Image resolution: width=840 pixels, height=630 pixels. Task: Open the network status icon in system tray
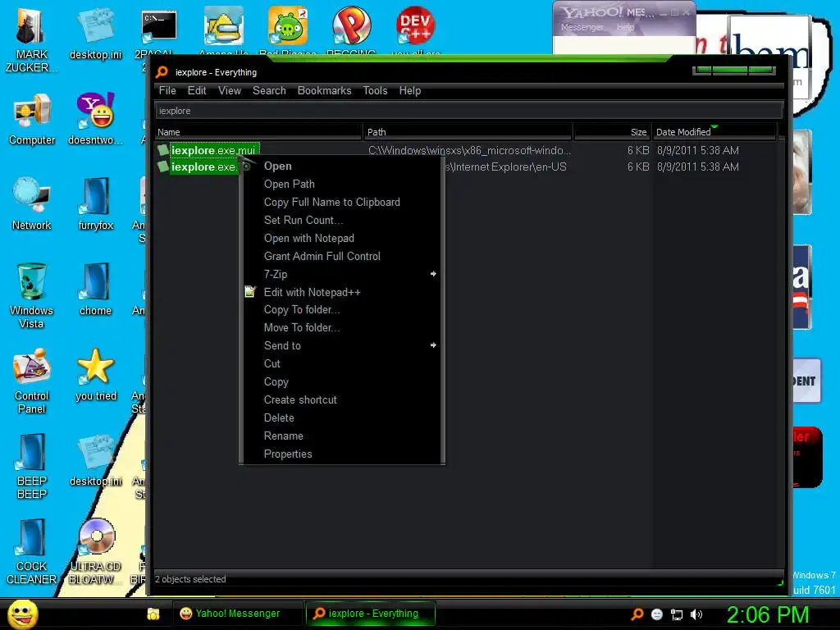coord(677,614)
